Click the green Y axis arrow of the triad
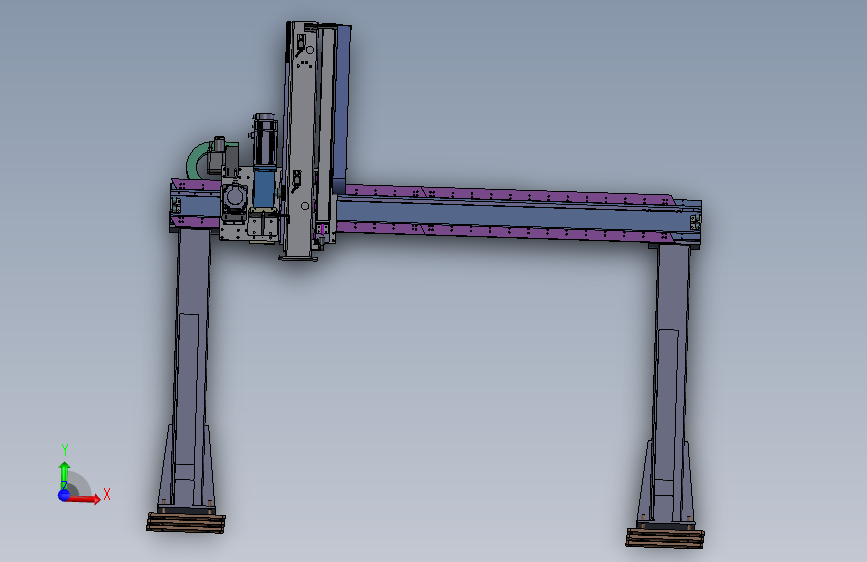 point(64,475)
